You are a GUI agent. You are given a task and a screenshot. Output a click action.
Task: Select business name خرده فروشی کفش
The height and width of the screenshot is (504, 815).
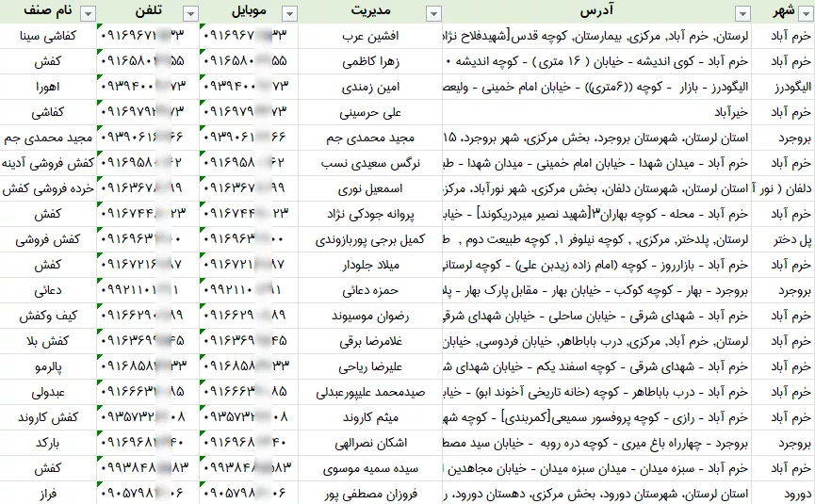[48, 188]
